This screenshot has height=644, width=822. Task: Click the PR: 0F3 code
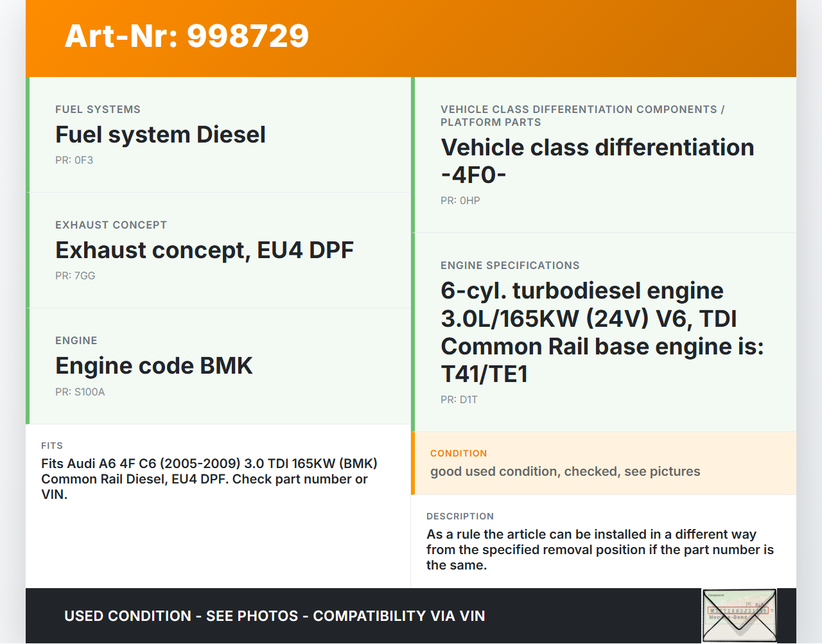[x=74, y=161]
